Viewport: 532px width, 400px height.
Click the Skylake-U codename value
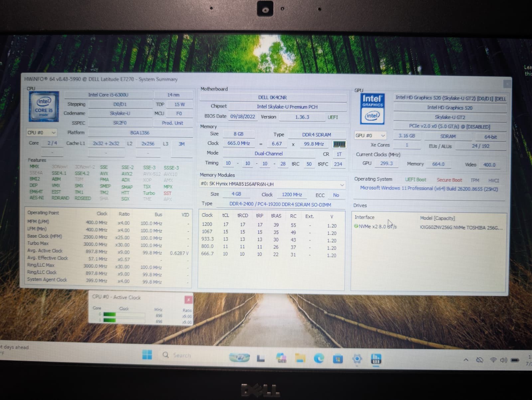120,113
